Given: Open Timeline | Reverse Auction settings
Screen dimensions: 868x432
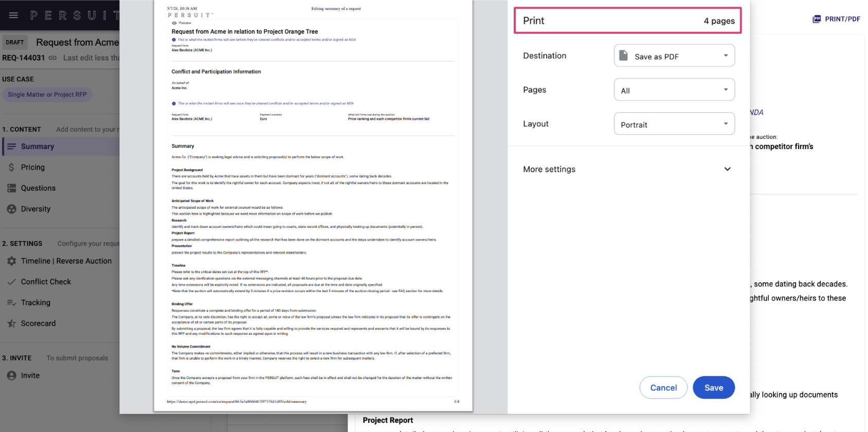Looking at the screenshot, I should pos(66,261).
